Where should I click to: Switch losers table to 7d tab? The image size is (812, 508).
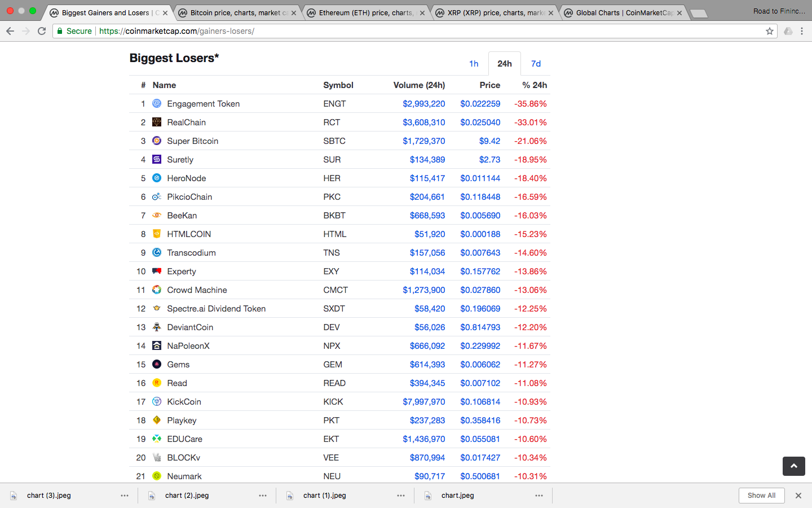tap(536, 64)
